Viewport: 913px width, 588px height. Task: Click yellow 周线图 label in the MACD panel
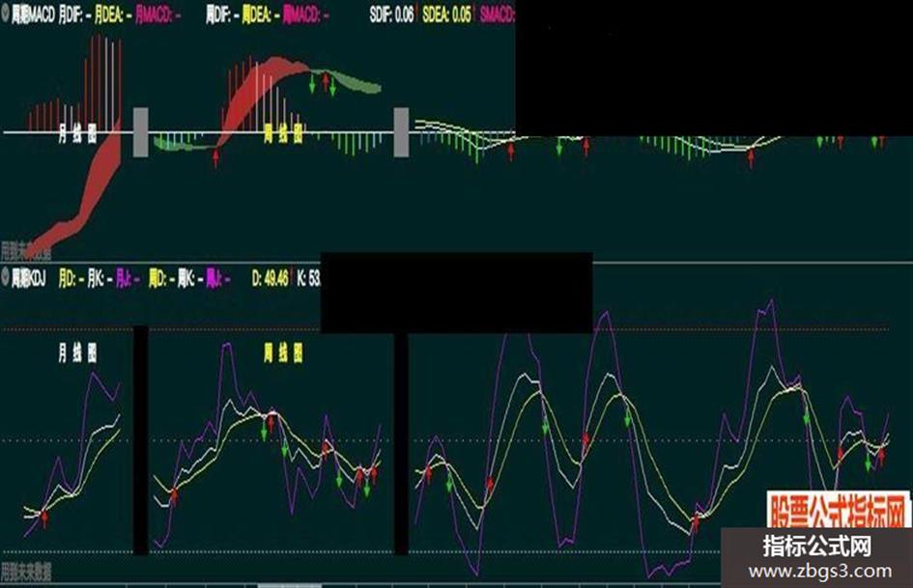[283, 133]
